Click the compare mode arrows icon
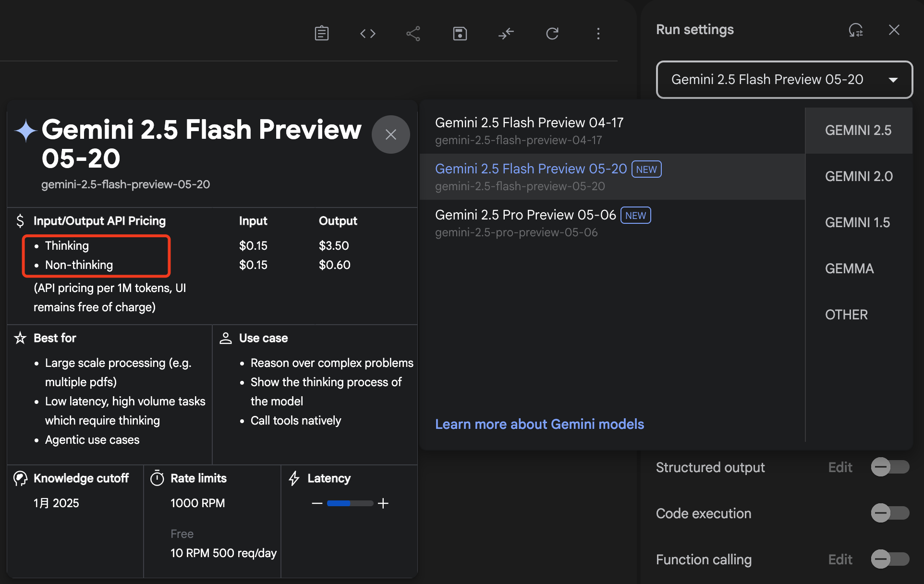Viewport: 924px width, 584px height. 506,34
